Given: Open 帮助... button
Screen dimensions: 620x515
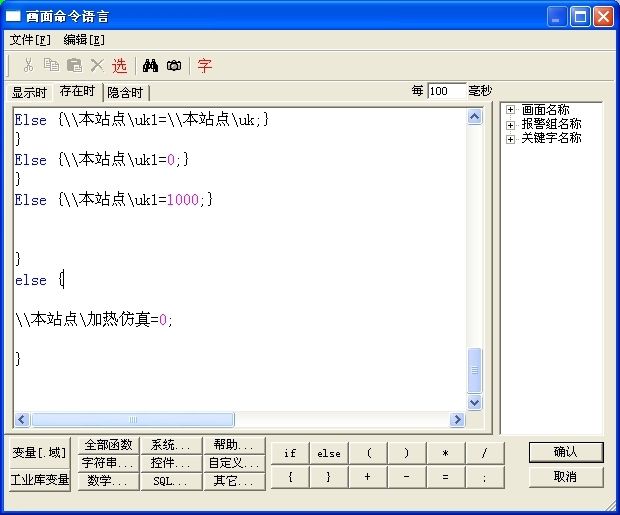Looking at the screenshot, I should (234, 445).
